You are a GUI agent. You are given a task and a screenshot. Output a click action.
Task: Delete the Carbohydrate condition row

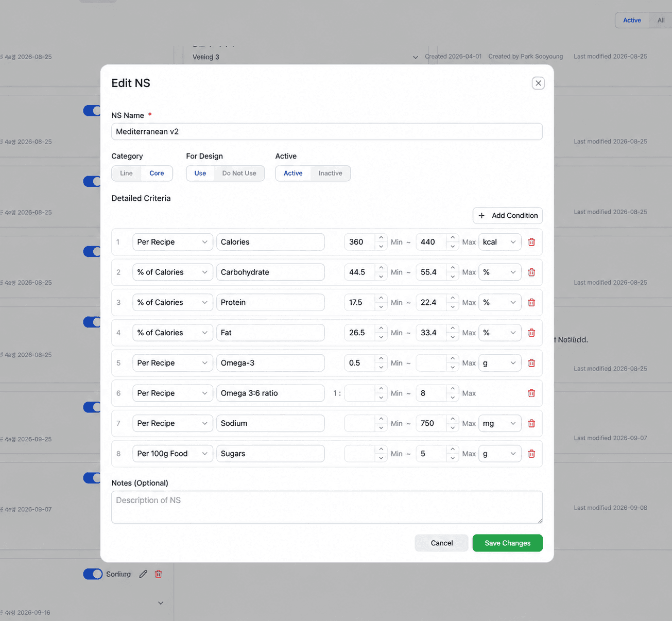(531, 272)
